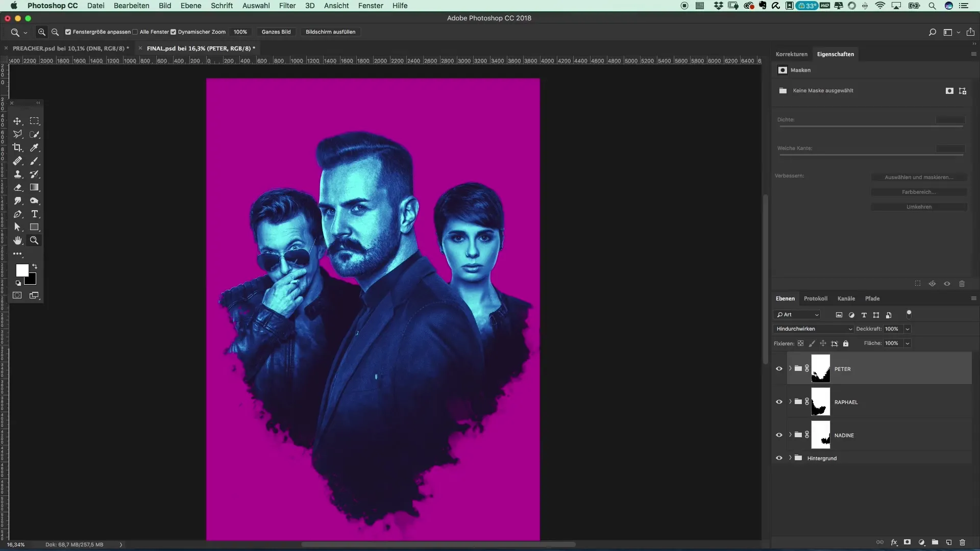Select the Clone Stamp tool
This screenshot has height=551, width=980.
tap(17, 174)
